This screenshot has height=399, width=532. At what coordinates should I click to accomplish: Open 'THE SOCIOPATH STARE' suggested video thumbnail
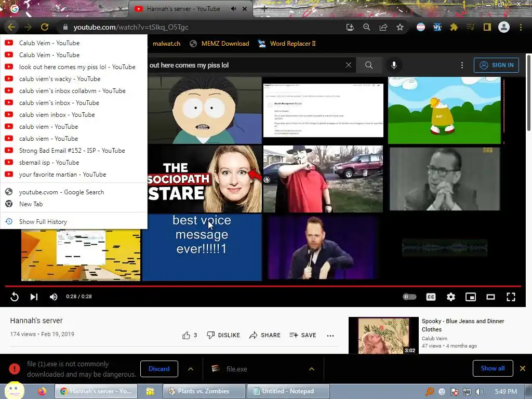(205, 179)
